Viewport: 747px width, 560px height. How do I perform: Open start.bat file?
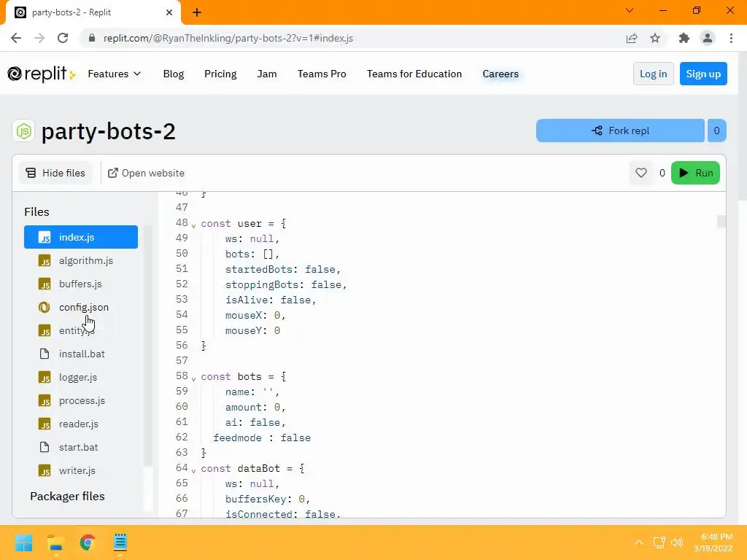81,447
